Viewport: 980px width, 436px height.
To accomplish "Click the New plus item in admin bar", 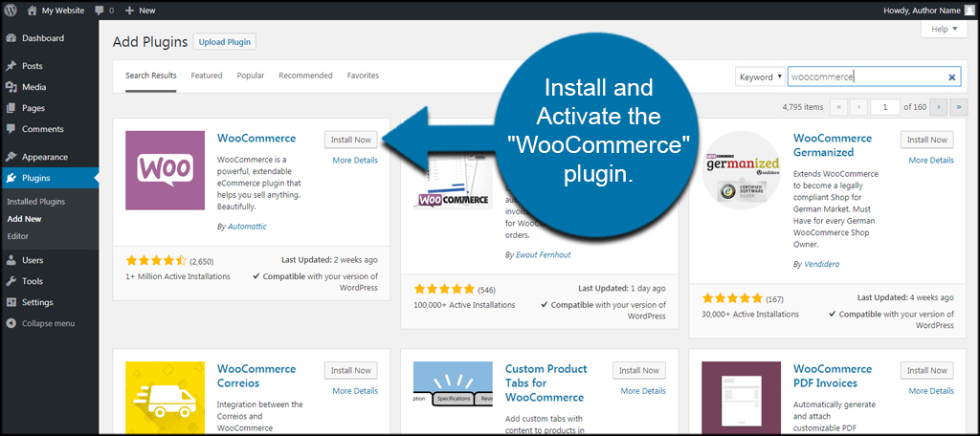I will click(x=140, y=10).
